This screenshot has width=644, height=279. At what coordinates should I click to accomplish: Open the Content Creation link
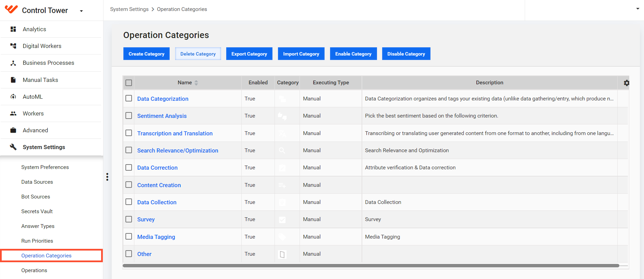point(159,185)
